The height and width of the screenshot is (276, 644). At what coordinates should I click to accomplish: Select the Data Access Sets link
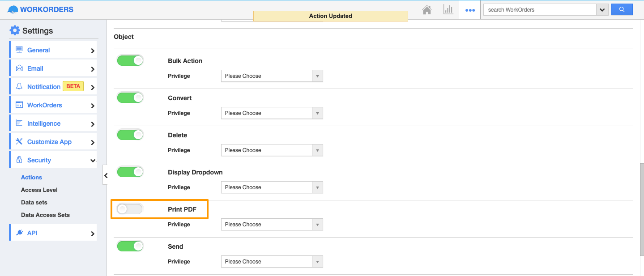click(x=45, y=215)
